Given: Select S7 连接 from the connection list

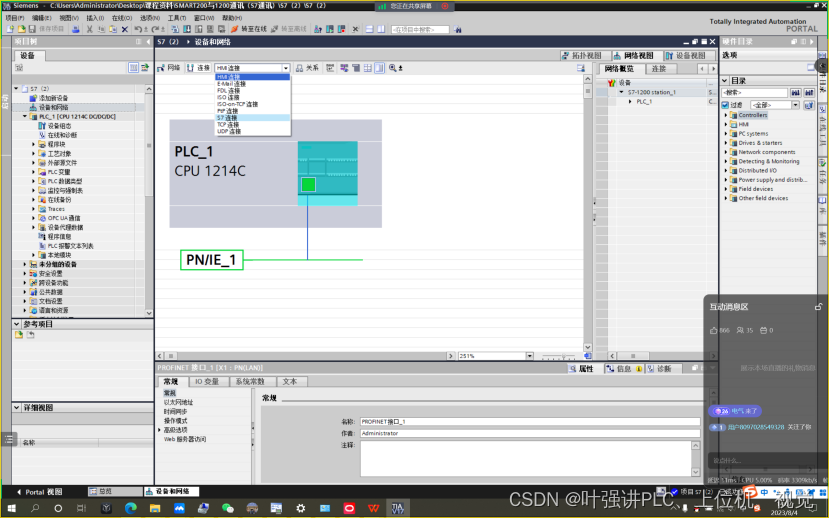Looking at the screenshot, I should tap(252, 118).
